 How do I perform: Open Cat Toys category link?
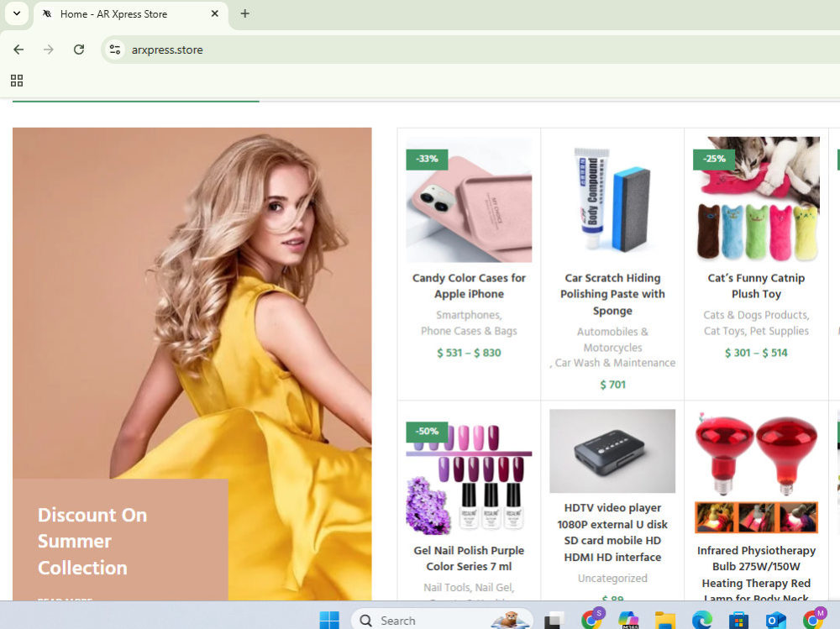[724, 331]
